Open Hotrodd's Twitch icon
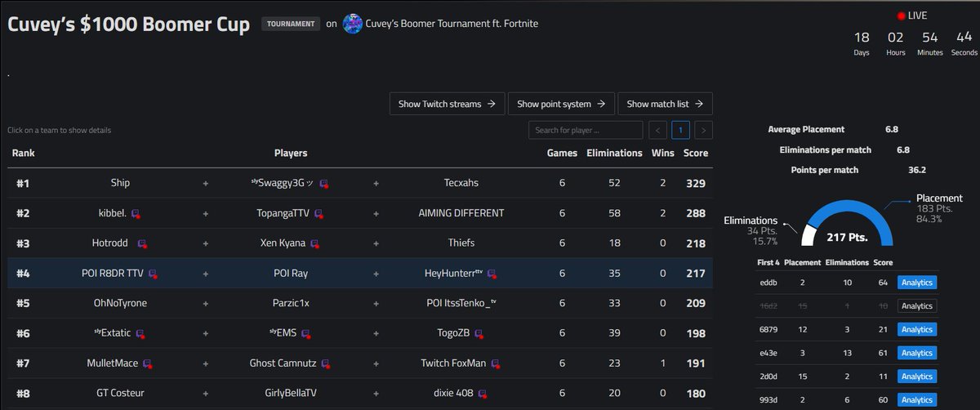Viewport: 980px width, 410px height. 143,243
